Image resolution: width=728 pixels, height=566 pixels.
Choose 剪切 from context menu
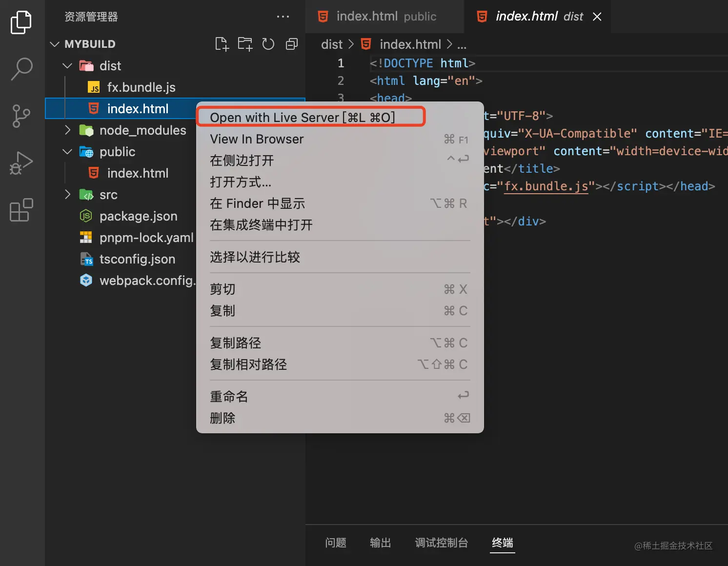[x=340, y=289]
